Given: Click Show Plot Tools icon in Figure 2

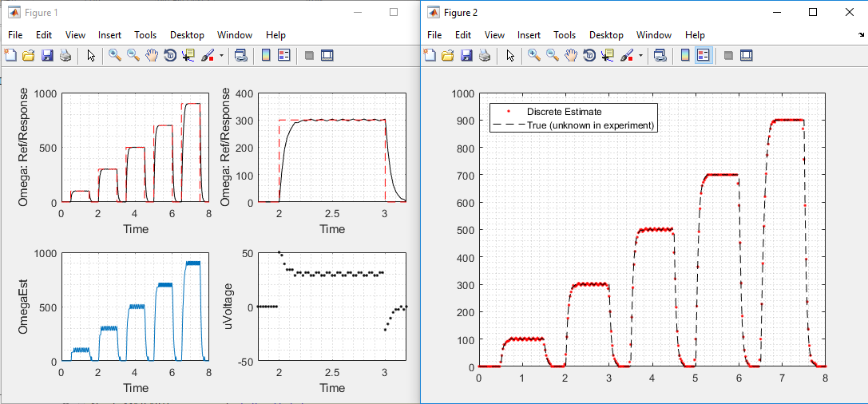Looking at the screenshot, I should [x=746, y=55].
